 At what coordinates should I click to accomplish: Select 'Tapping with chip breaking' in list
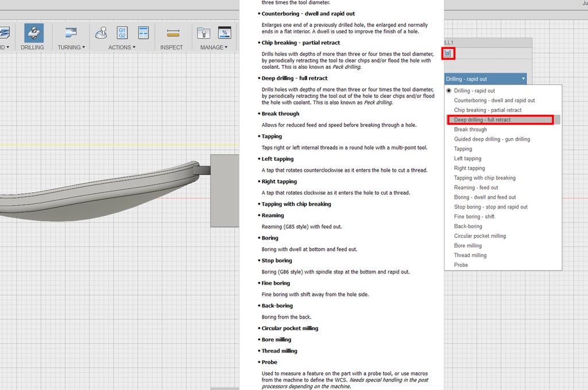[503, 177]
